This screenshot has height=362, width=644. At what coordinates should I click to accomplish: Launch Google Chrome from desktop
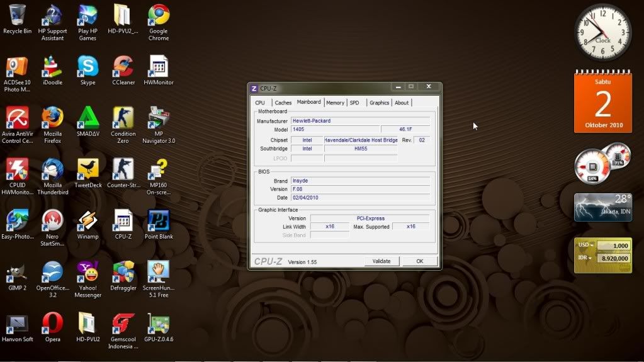tap(159, 23)
